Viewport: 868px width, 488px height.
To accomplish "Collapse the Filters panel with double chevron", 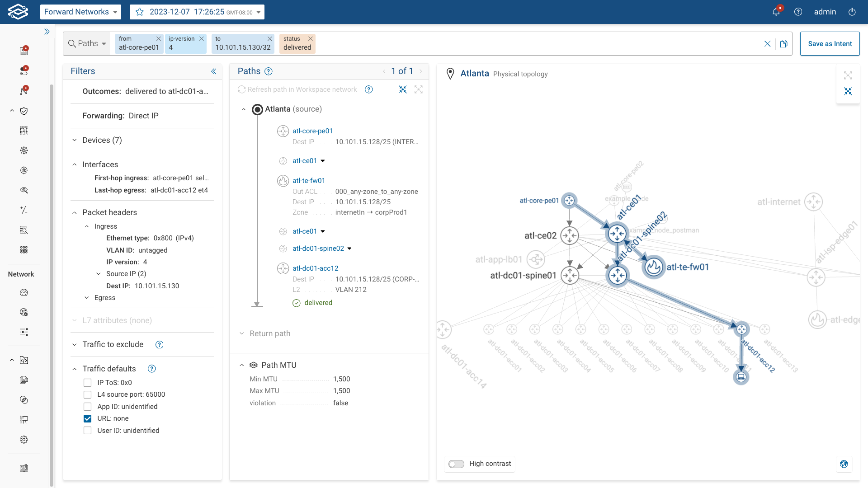I will click(213, 71).
